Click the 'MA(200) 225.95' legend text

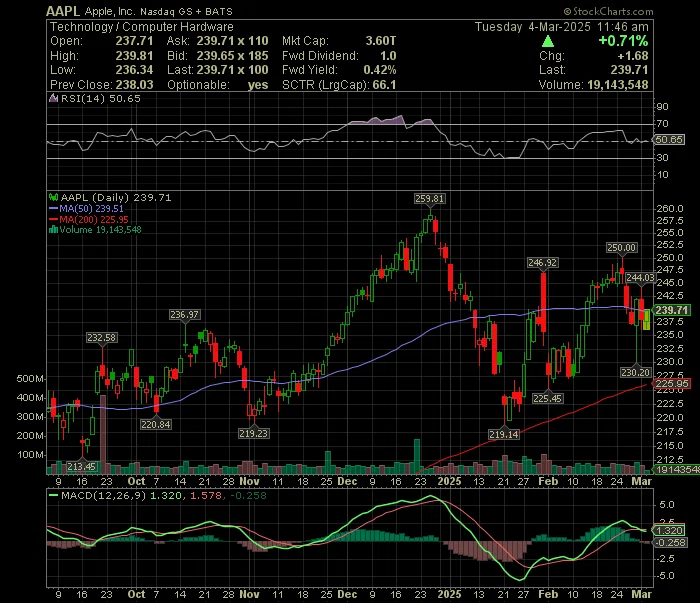click(x=94, y=220)
